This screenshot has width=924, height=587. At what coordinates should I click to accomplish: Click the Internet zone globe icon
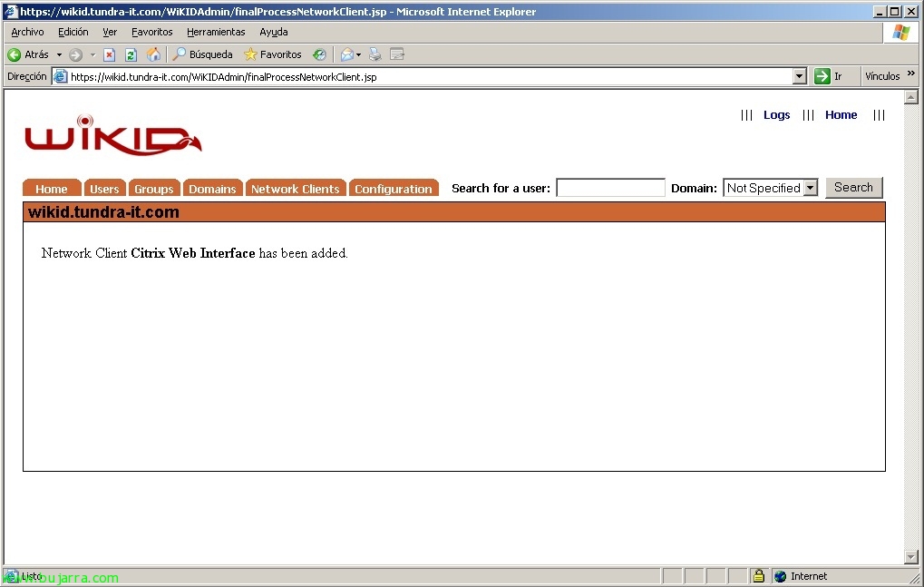pyautogui.click(x=780, y=576)
